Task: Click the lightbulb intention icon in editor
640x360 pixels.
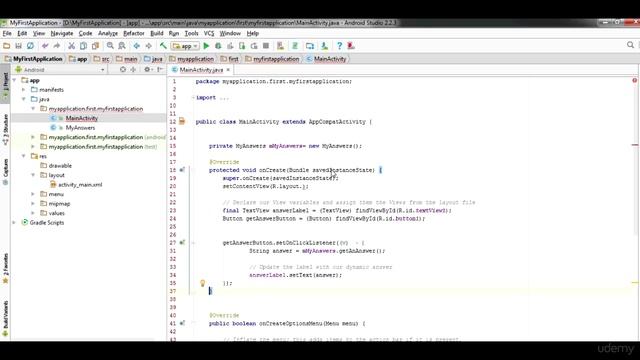Action: click(202, 283)
